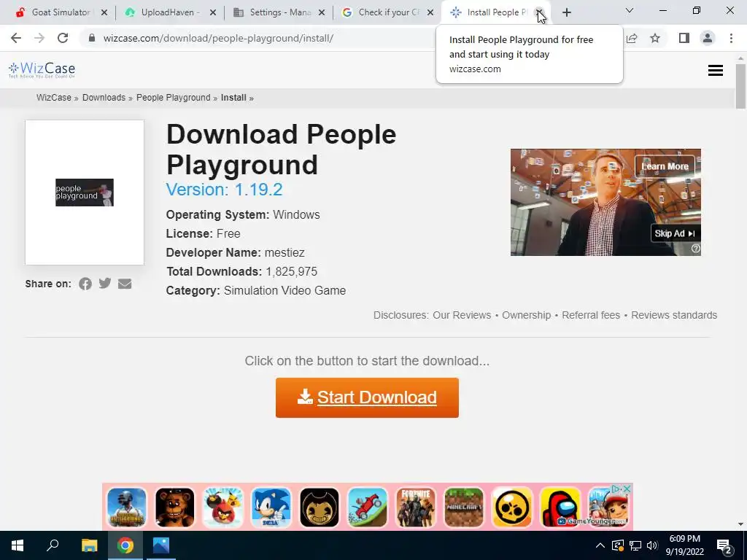Open volume control in system tray
This screenshot has height=560, width=747.
[x=652, y=545]
